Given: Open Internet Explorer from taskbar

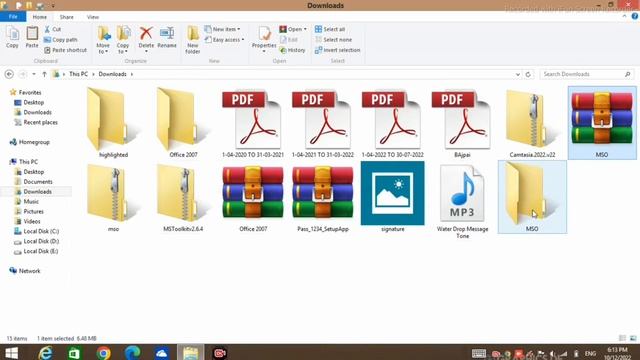Looking at the screenshot, I should pos(45,353).
